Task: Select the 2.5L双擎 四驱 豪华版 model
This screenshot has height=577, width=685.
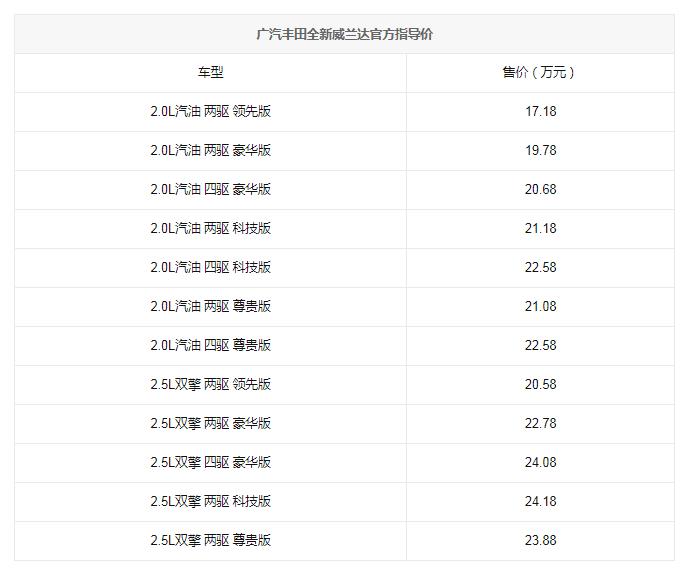Action: (211, 462)
